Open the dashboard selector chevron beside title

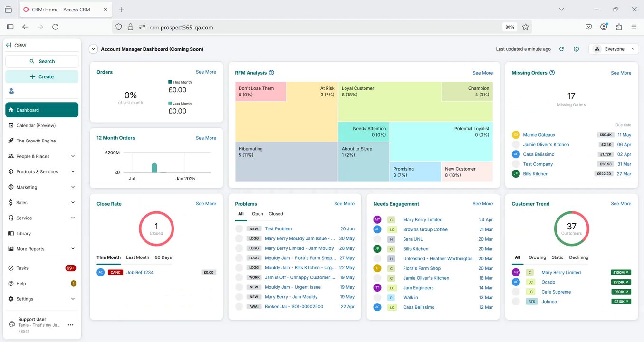point(93,49)
